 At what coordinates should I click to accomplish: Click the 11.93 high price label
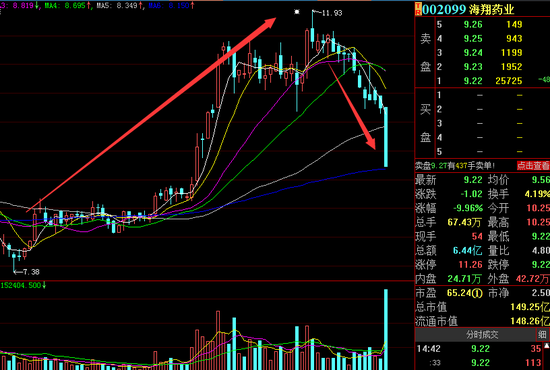tap(332, 13)
